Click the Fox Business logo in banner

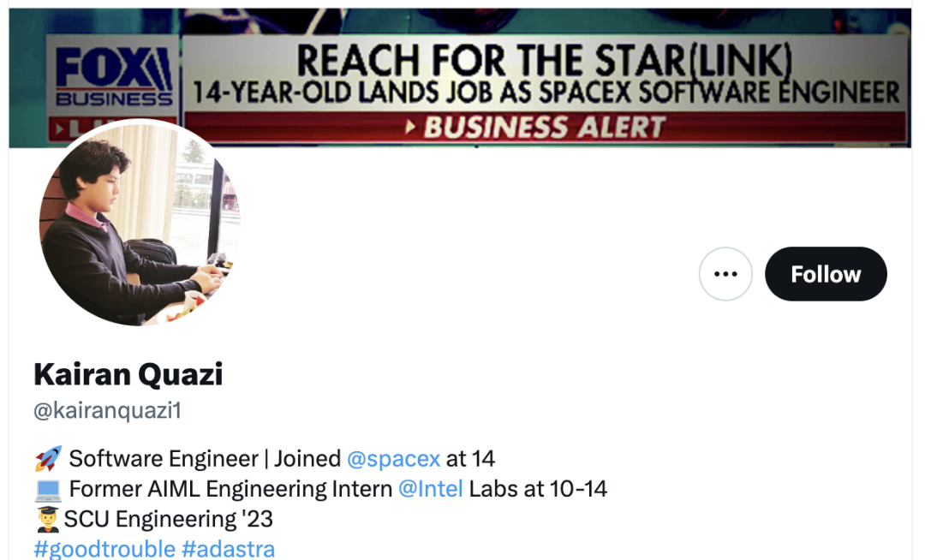pyautogui.click(x=113, y=76)
